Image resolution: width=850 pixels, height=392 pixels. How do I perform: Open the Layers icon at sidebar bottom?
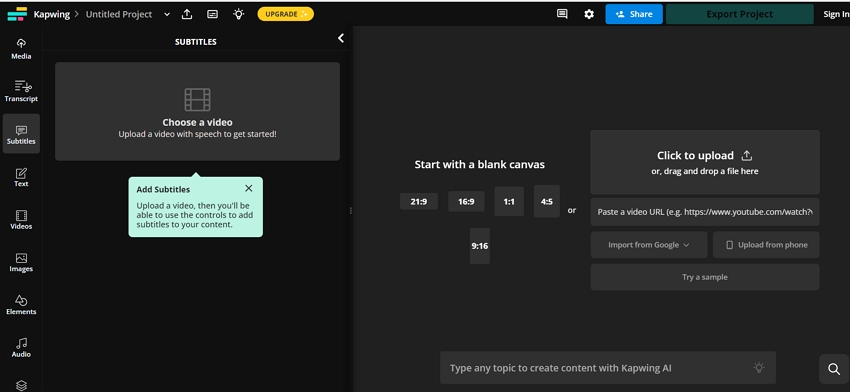coord(21,385)
